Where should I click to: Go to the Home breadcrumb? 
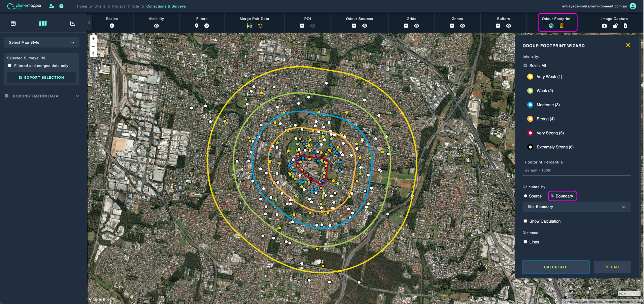[x=82, y=6]
